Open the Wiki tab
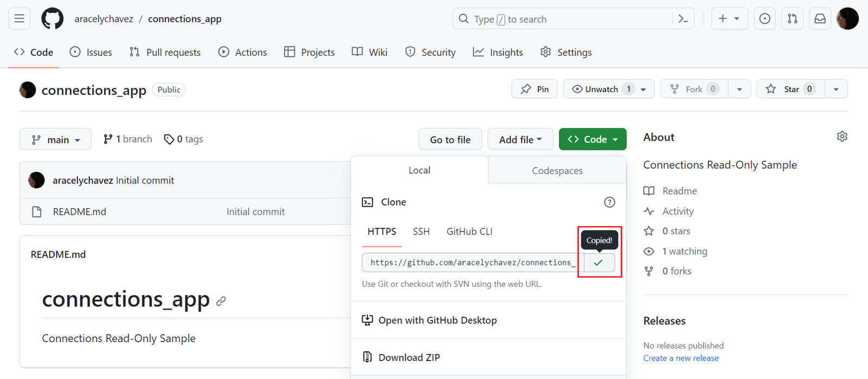The image size is (868, 379). (369, 52)
